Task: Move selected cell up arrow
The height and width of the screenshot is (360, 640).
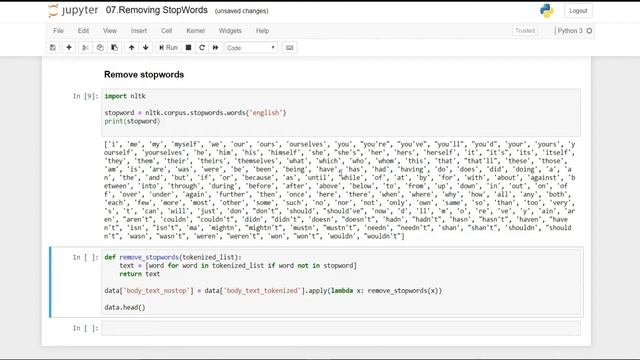Action: coord(131,47)
